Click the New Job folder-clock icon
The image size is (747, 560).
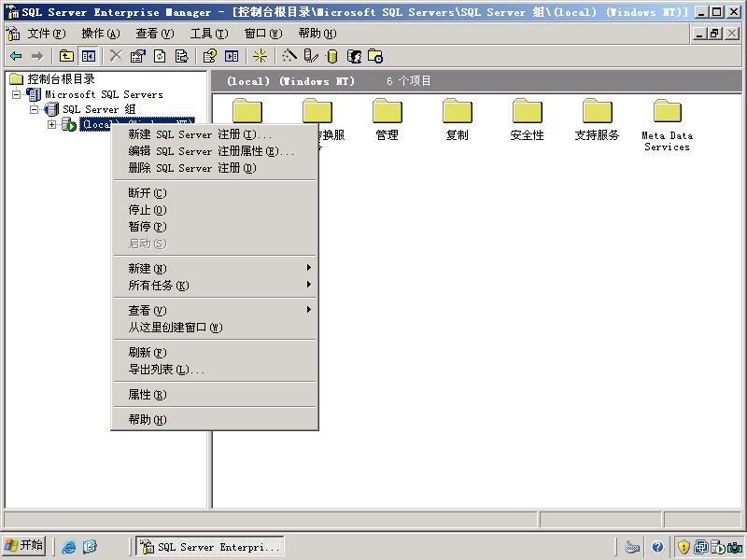click(x=375, y=56)
